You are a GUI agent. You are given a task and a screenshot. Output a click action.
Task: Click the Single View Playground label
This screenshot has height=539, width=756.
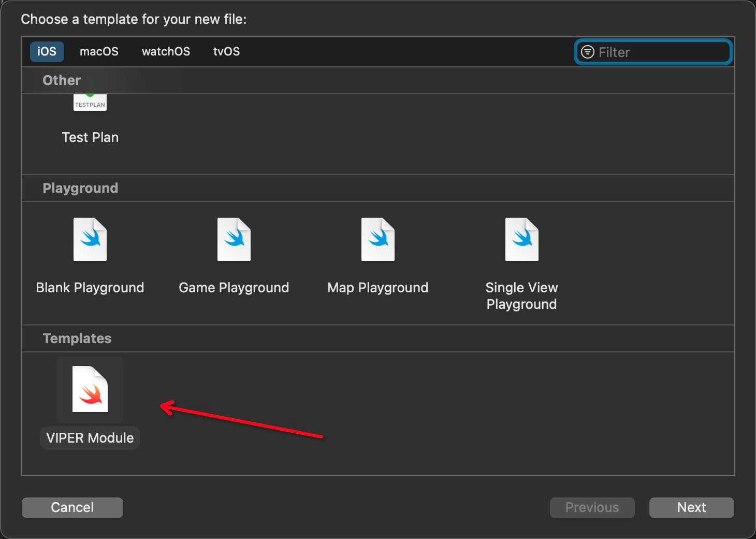pyautogui.click(x=522, y=296)
